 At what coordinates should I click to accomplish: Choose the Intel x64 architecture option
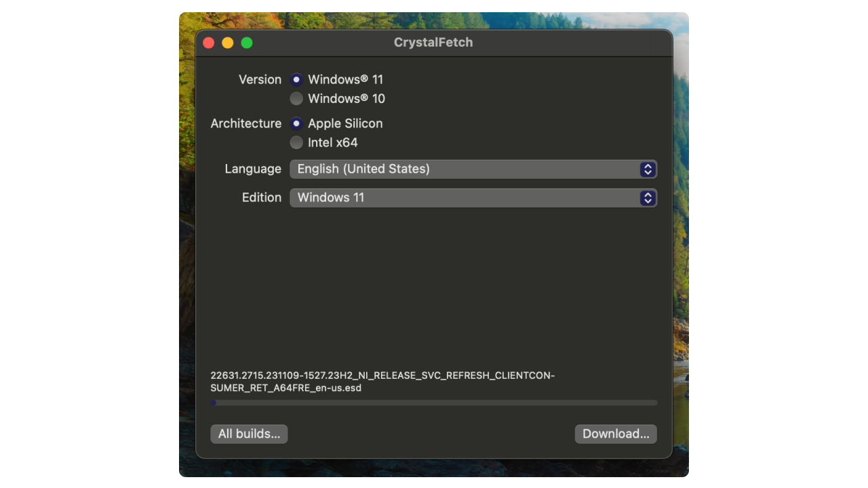pyautogui.click(x=296, y=142)
